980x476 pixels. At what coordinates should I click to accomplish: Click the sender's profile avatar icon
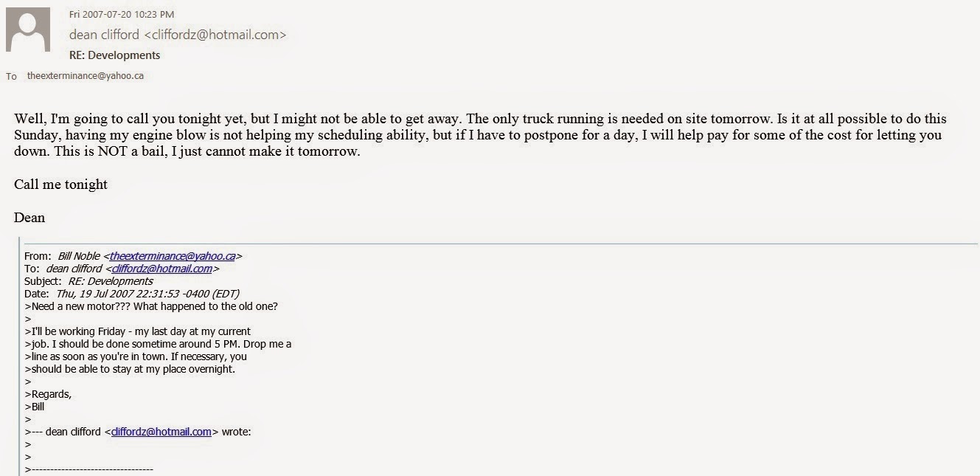tap(28, 30)
